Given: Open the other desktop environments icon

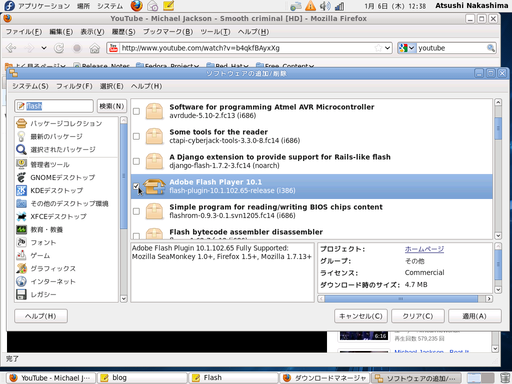Looking at the screenshot, I should click(21, 203).
